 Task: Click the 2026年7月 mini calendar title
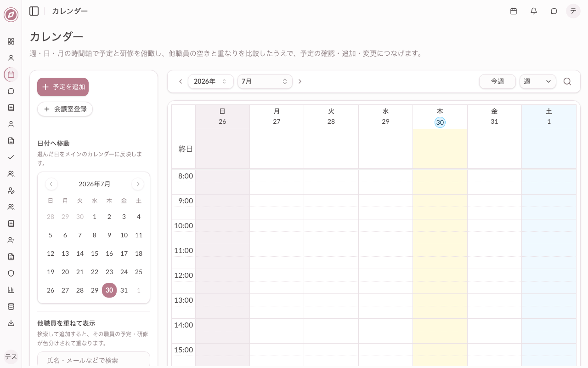click(95, 184)
